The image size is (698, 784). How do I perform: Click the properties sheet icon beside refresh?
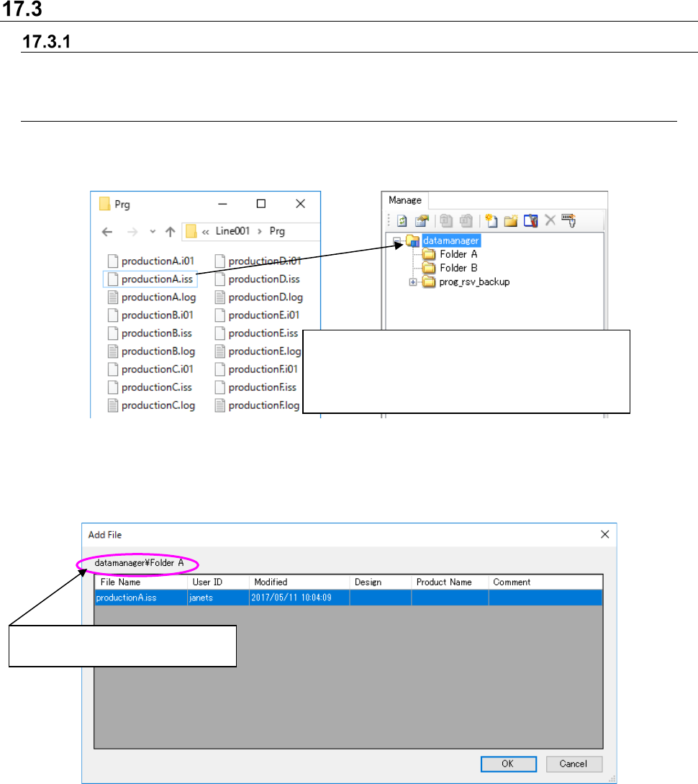[422, 220]
